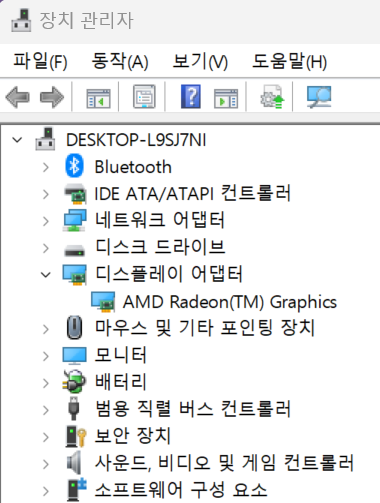Select 범용 직렬 버스 컨트롤러 label
The height and width of the screenshot is (503, 380).
[x=193, y=409]
